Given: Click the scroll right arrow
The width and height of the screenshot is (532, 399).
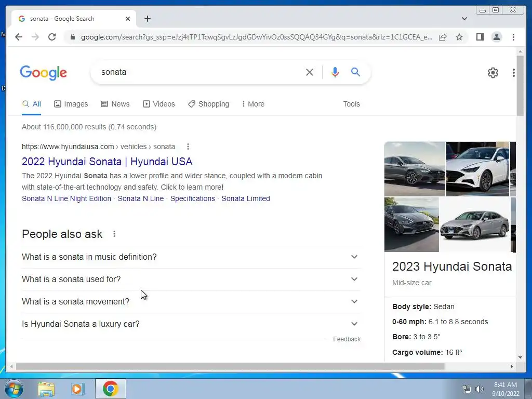Looking at the screenshot, I should point(512,366).
